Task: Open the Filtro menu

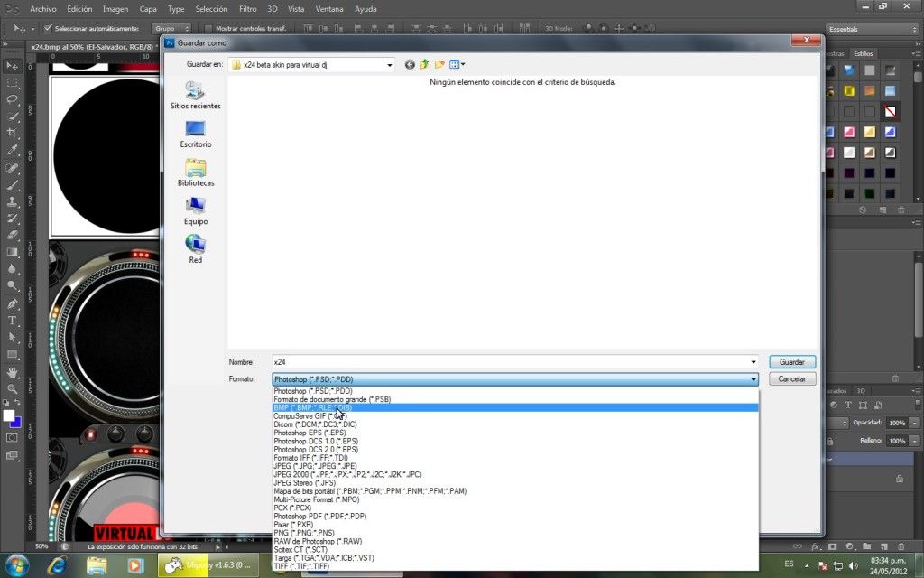Action: (247, 9)
